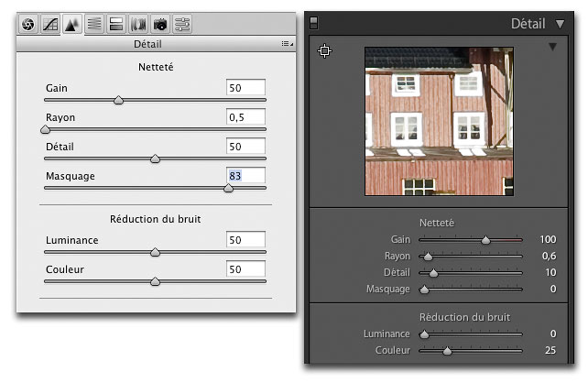Click the Luminance value field showing 50

point(245,240)
